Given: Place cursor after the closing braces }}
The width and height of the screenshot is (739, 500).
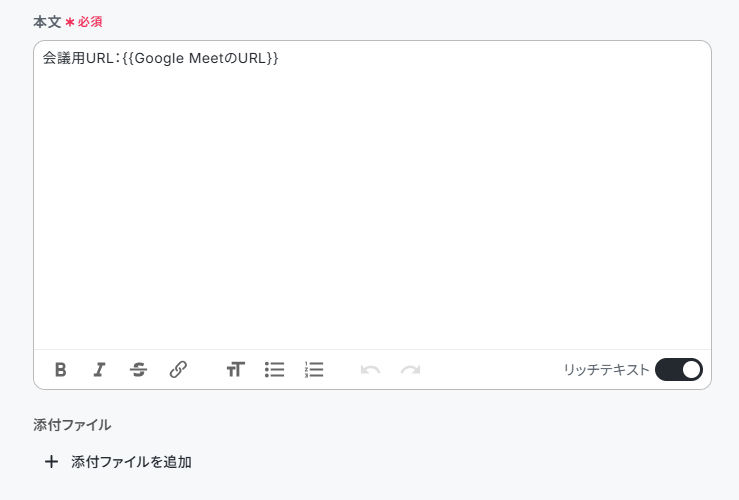Looking at the screenshot, I should [x=279, y=58].
